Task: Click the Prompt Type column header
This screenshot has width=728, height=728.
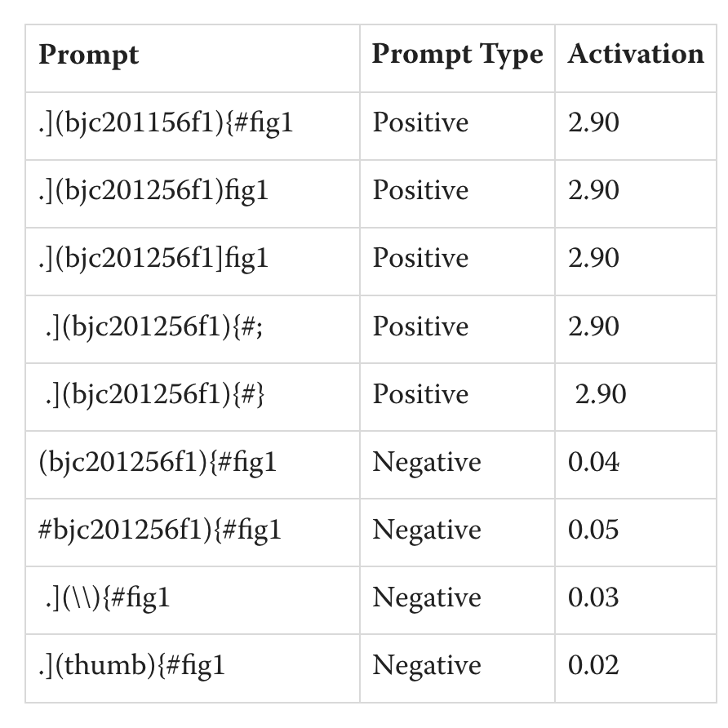Action: click(x=457, y=55)
